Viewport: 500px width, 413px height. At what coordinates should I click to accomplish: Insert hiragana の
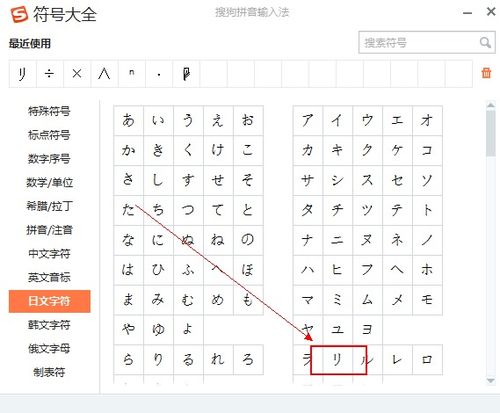click(x=248, y=240)
